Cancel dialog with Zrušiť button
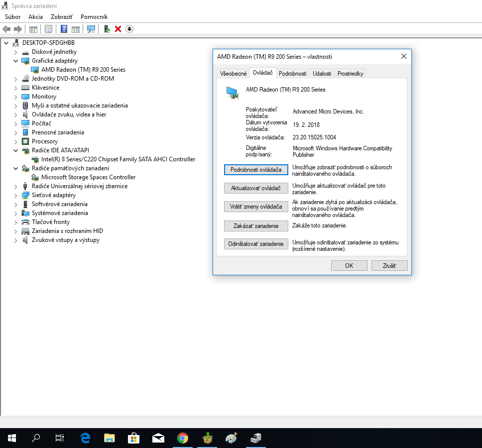This screenshot has width=482, height=448. [x=389, y=265]
